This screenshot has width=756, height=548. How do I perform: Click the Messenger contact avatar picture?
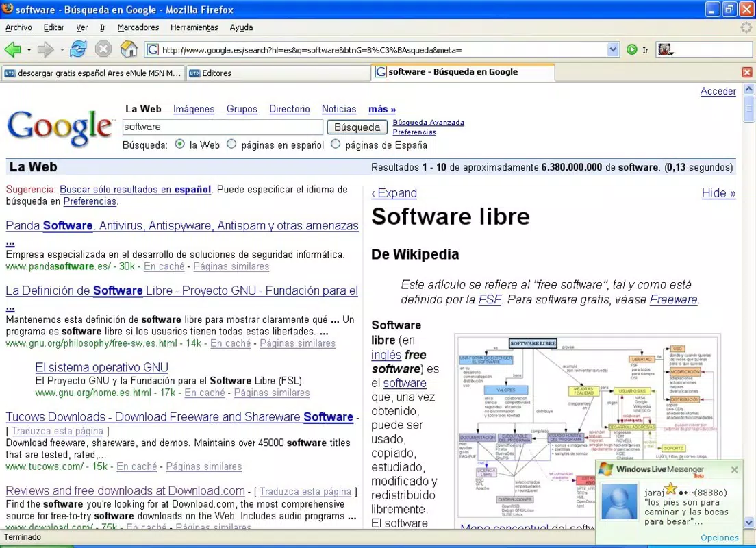[619, 502]
